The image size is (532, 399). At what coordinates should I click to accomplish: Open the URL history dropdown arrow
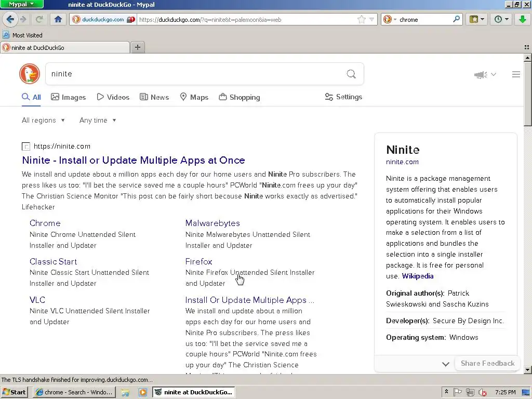[371, 19]
